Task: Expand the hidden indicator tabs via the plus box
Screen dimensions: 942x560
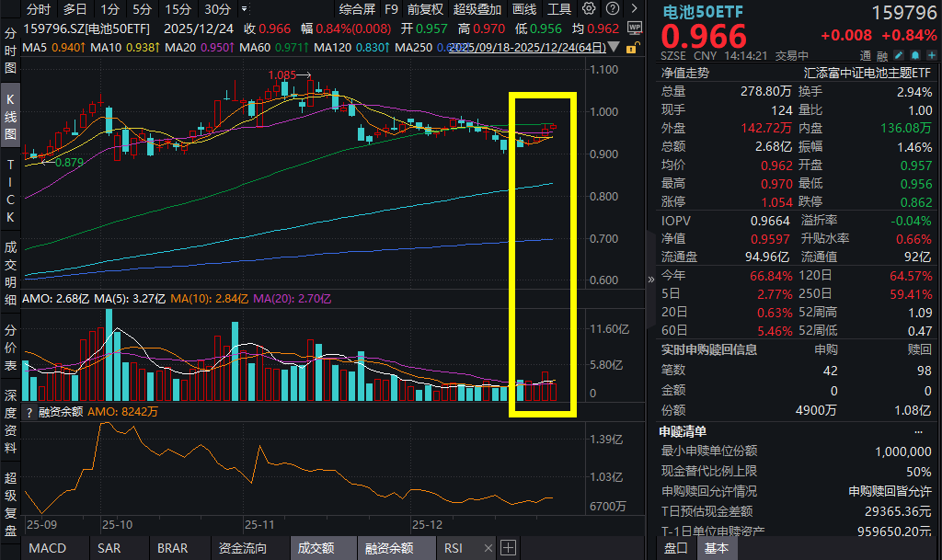Action: point(509,548)
